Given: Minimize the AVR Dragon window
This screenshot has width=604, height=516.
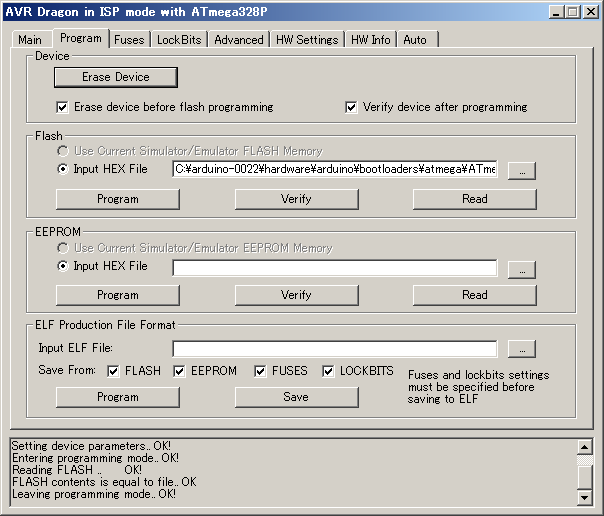Looking at the screenshot, I should 556,12.
